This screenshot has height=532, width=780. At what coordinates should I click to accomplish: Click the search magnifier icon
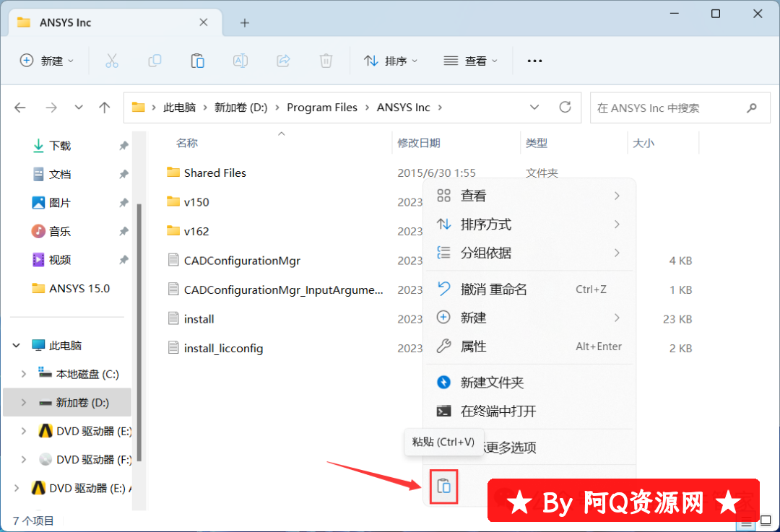[x=752, y=108]
